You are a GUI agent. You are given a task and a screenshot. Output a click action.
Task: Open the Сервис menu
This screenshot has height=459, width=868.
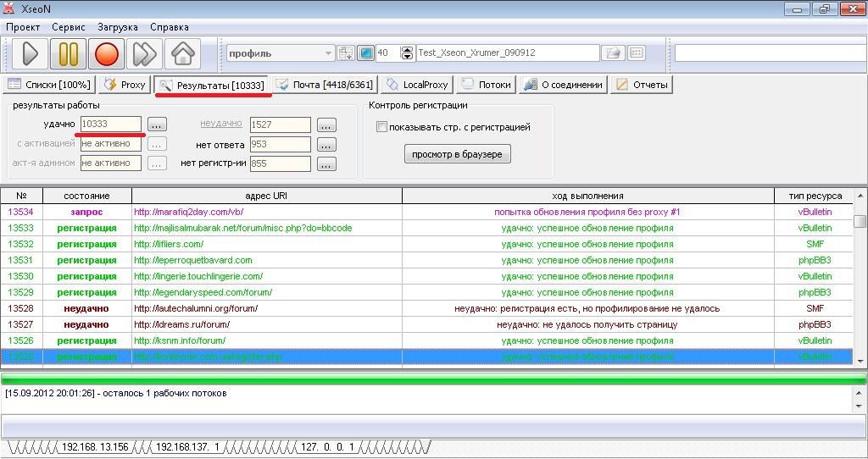69,27
